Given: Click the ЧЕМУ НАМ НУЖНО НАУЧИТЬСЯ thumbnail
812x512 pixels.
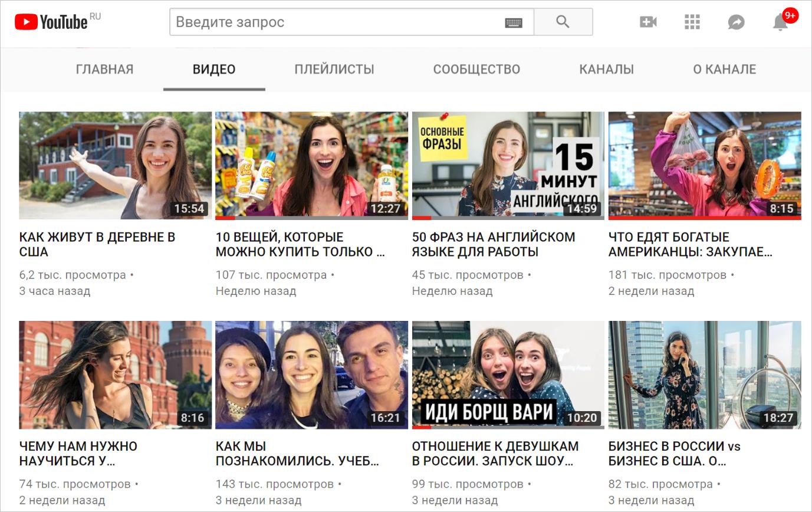Looking at the screenshot, I should point(115,375).
